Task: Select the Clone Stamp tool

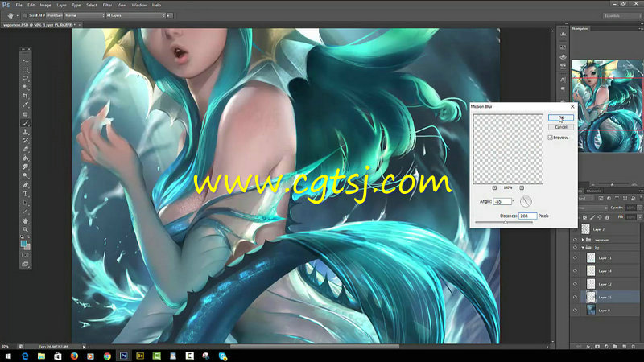Action: pyautogui.click(x=25, y=132)
